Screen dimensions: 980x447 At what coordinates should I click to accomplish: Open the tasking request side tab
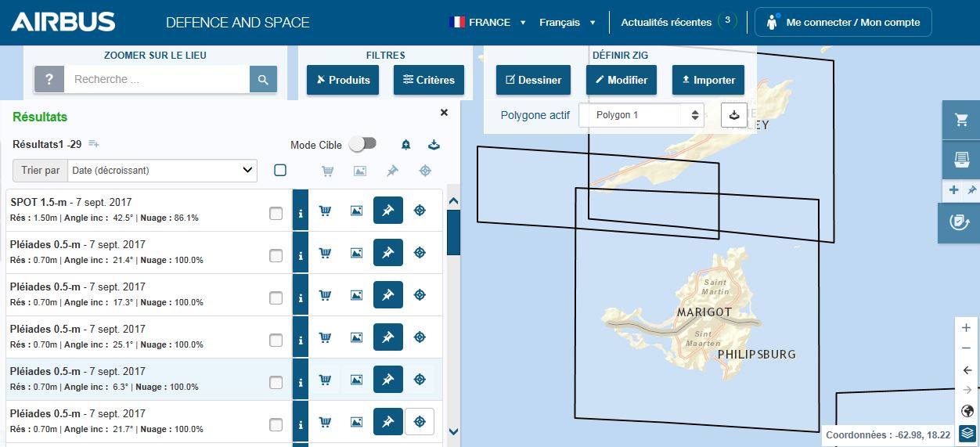[x=959, y=222]
